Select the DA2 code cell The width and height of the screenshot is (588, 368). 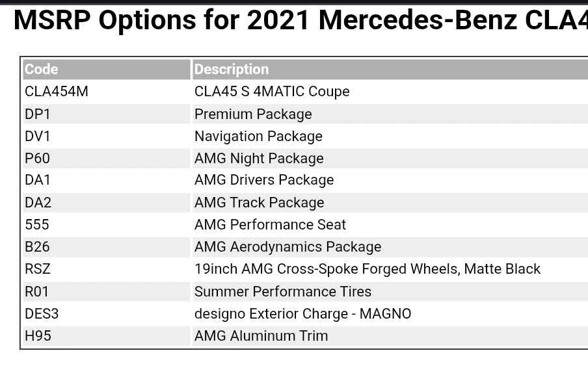pyautogui.click(x=38, y=203)
